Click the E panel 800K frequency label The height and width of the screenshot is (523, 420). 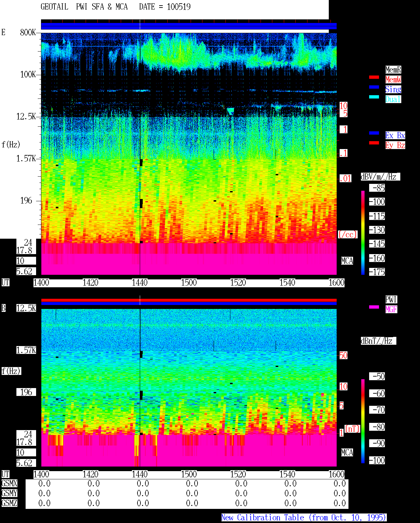click(x=28, y=33)
